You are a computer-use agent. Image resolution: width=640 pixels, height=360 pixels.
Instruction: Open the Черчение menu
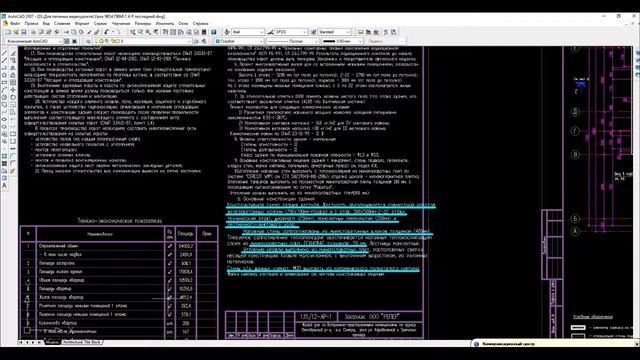pyautogui.click(x=121, y=24)
